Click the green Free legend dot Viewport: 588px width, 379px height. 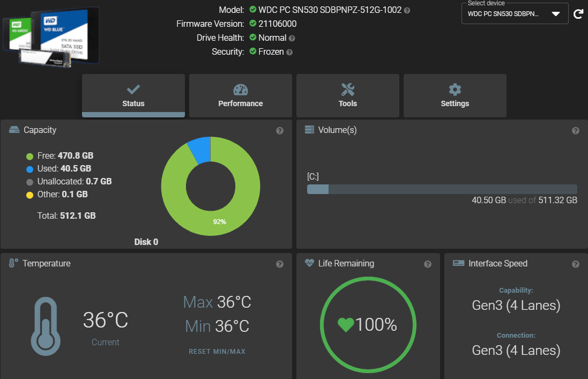point(29,157)
